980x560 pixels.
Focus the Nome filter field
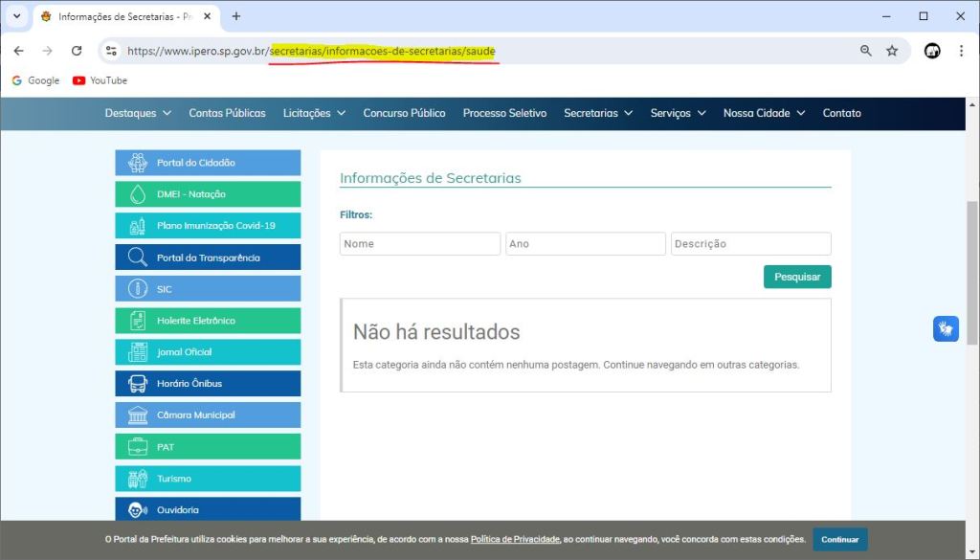tap(419, 244)
